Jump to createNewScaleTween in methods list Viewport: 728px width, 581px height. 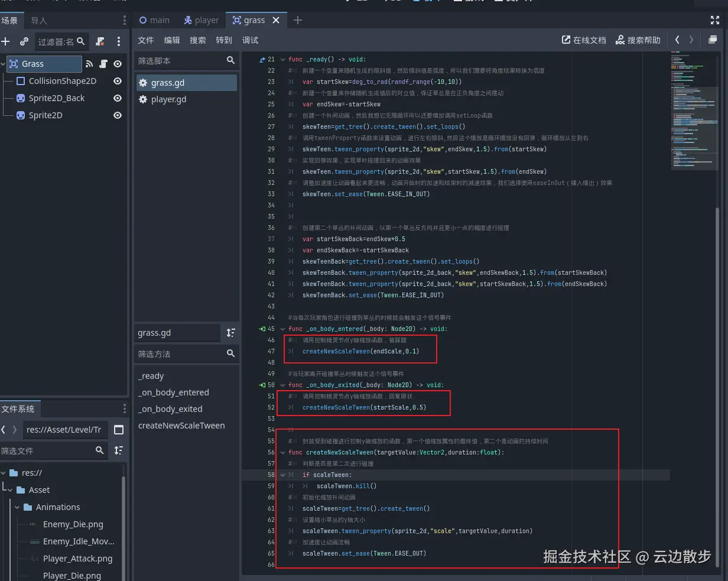181,426
